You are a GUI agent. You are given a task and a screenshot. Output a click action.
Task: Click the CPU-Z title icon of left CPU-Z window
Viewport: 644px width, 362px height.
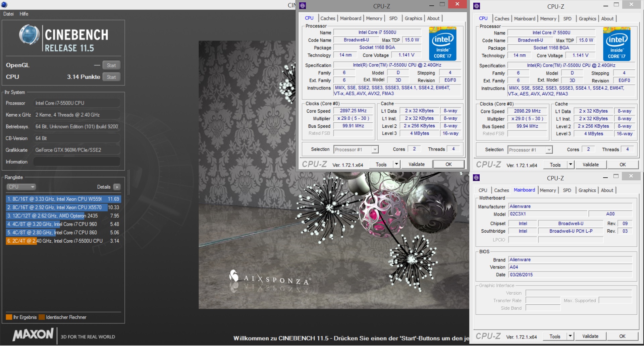pyautogui.click(x=303, y=6)
